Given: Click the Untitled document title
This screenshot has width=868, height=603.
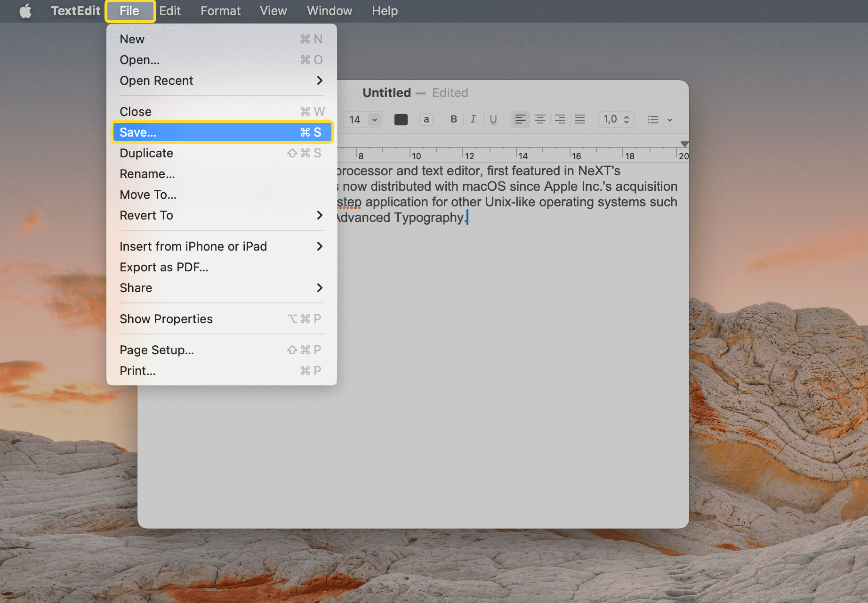Looking at the screenshot, I should 387,93.
